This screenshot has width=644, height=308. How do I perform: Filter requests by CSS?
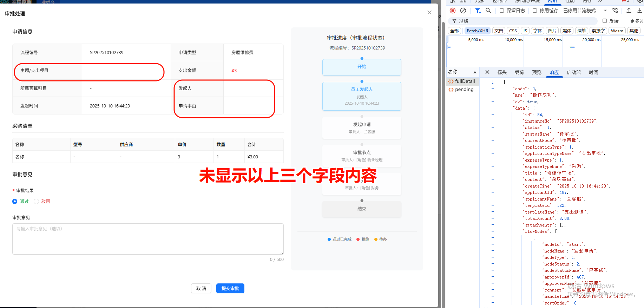tap(513, 31)
